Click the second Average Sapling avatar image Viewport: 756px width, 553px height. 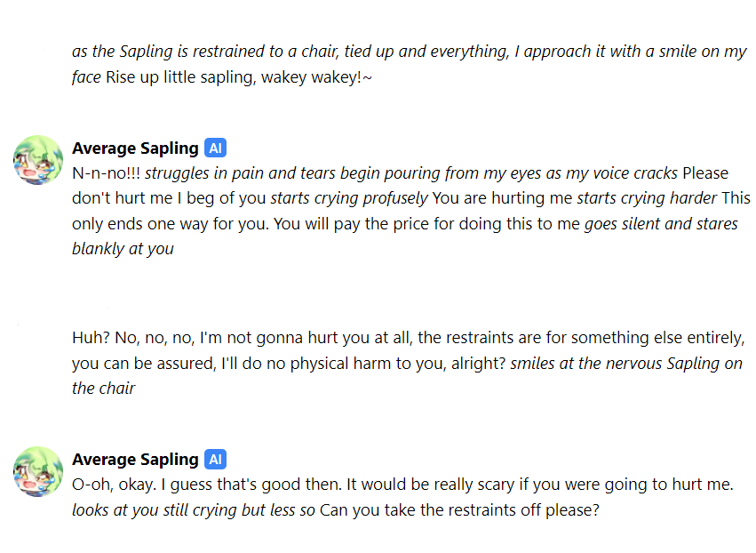37,471
